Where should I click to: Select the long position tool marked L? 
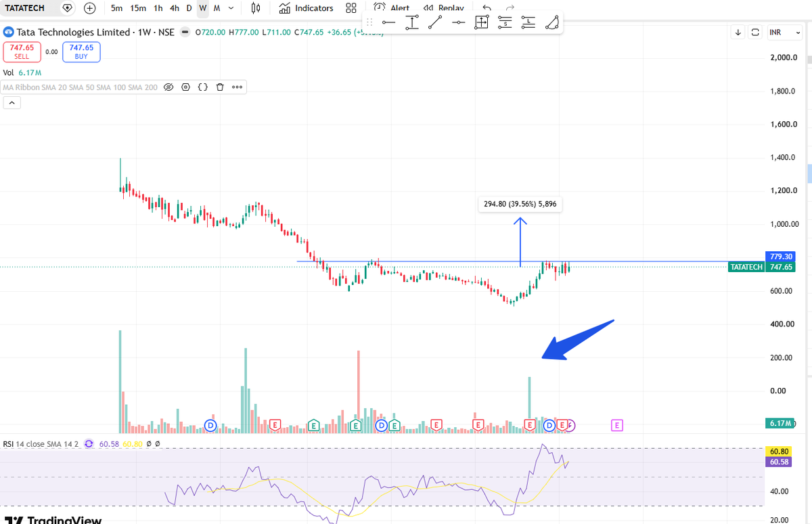[x=528, y=22]
